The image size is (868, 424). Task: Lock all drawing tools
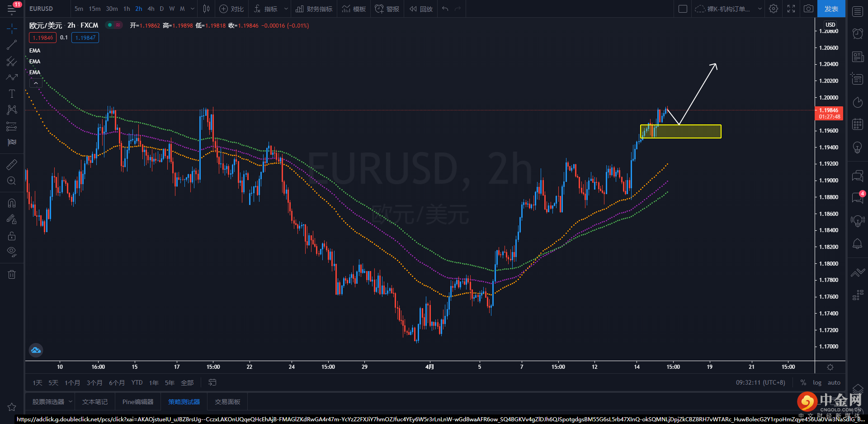(12, 236)
